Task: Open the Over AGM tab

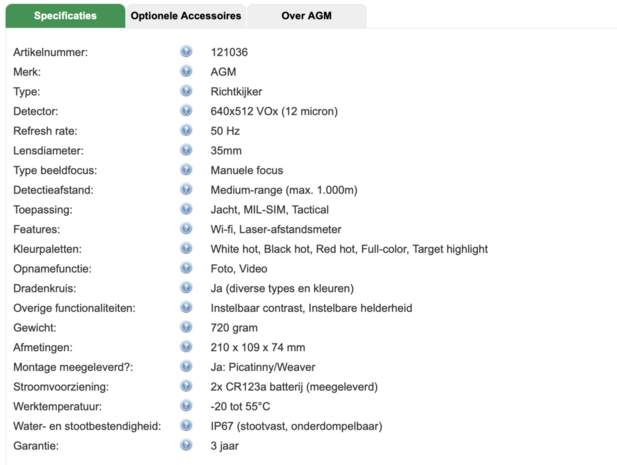Action: [x=307, y=16]
